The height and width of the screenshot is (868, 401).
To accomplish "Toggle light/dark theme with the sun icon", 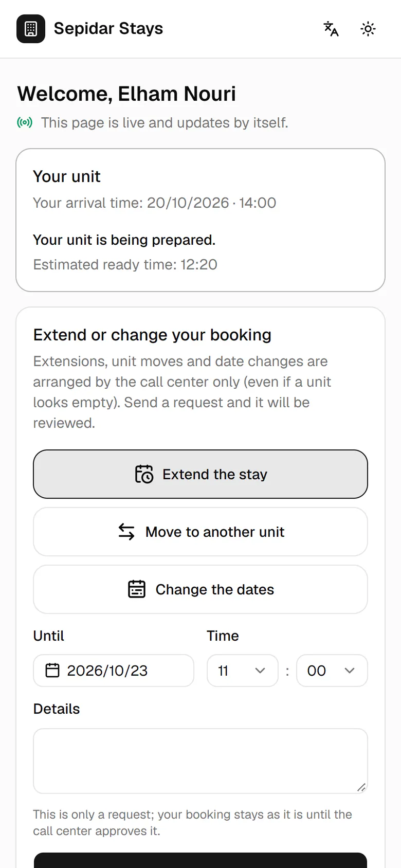I will (x=368, y=29).
